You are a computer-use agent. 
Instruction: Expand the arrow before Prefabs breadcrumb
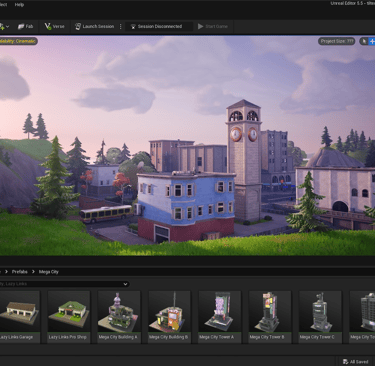[6, 272]
